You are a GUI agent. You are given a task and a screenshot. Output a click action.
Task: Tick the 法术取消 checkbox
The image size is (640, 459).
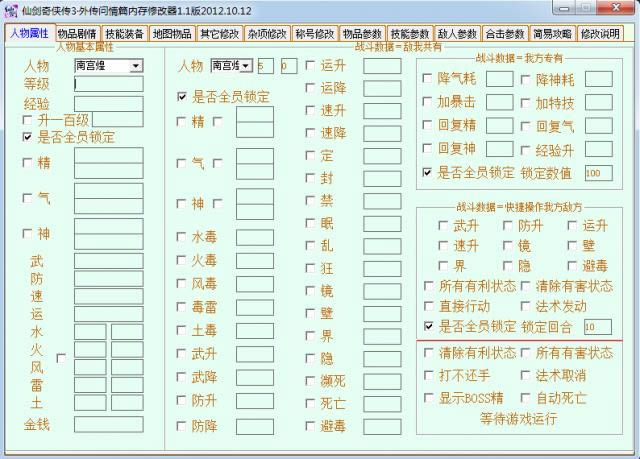pos(526,375)
